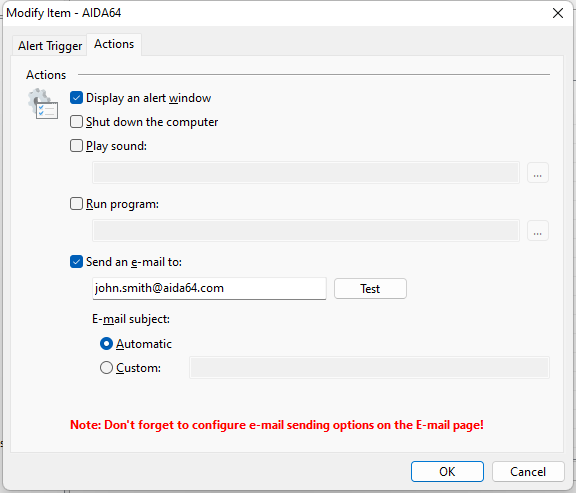576x493 pixels.
Task: Uncheck Display an alert window
Action: click(76, 98)
